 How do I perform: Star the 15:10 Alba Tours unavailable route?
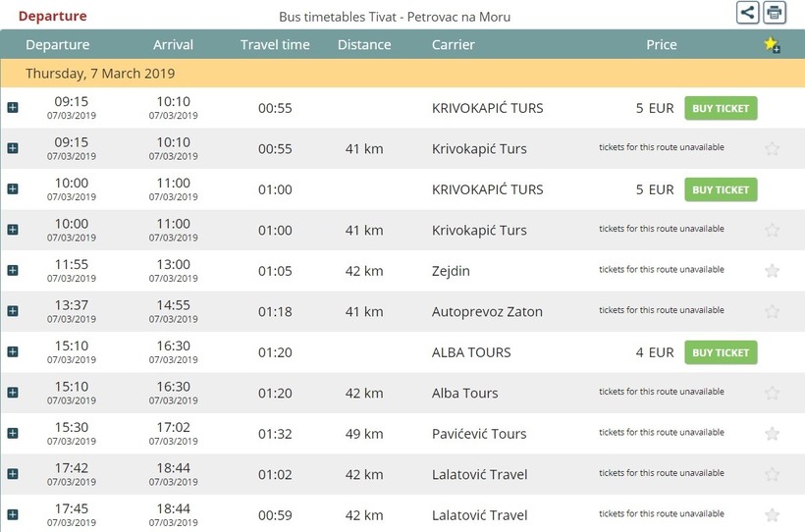click(772, 393)
